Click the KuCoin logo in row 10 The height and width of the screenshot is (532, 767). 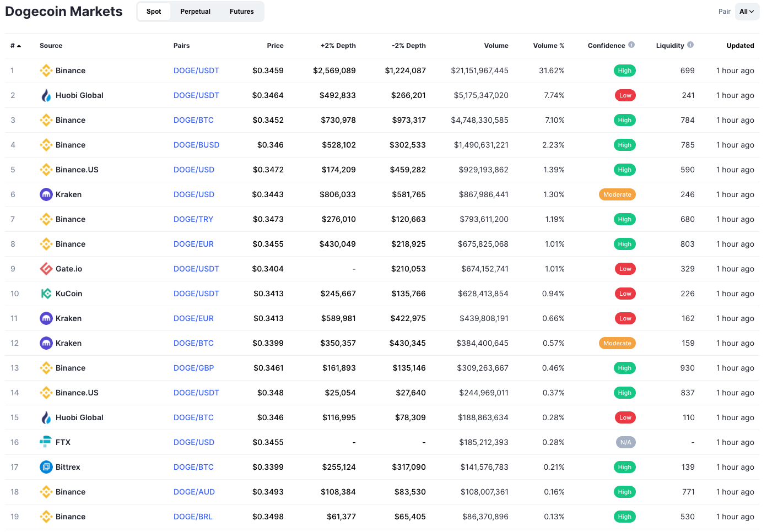pos(46,294)
